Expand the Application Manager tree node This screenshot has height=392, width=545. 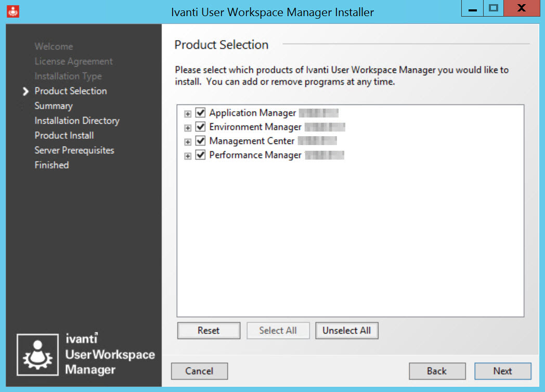(188, 113)
